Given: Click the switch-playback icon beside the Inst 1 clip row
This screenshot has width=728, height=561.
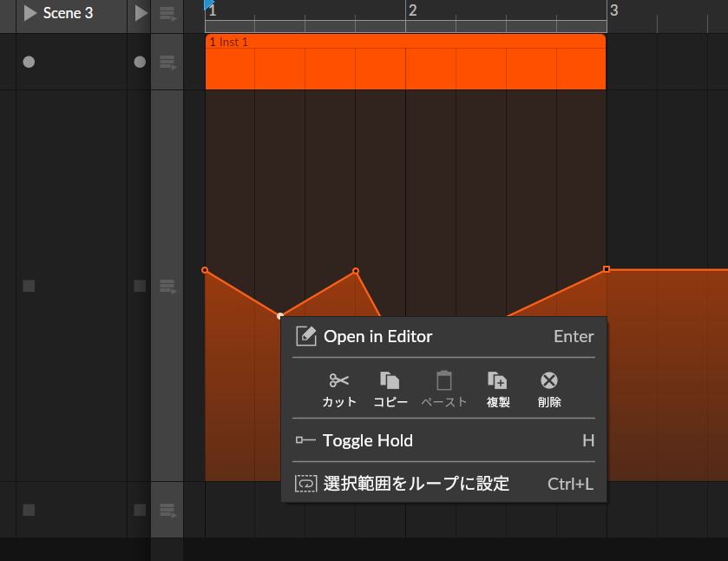Looking at the screenshot, I should click(x=167, y=63).
